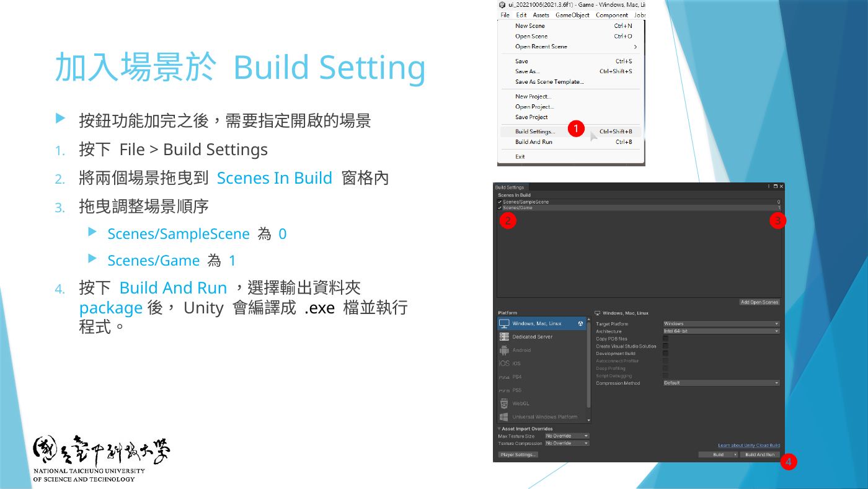The image size is (868, 489).
Task: Toggle Scenes/SampleScene checkbox in build list
Action: click(500, 202)
